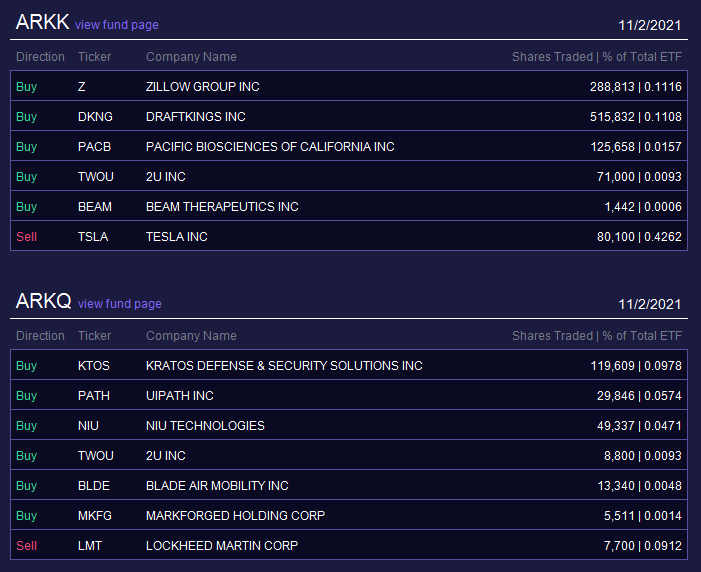Click value 125,658 | 0.0157
701x572 pixels.
pyautogui.click(x=636, y=147)
